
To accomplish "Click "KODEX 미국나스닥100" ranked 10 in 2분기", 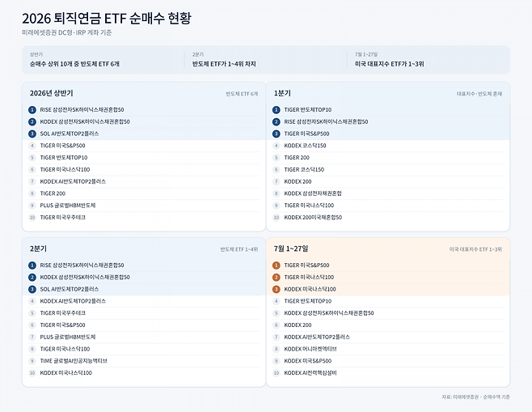I will click(x=65, y=372).
